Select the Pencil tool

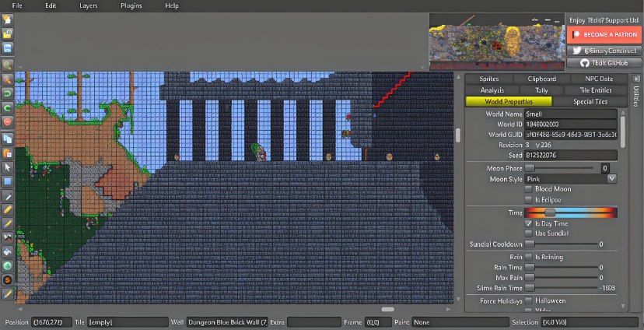tap(8, 209)
